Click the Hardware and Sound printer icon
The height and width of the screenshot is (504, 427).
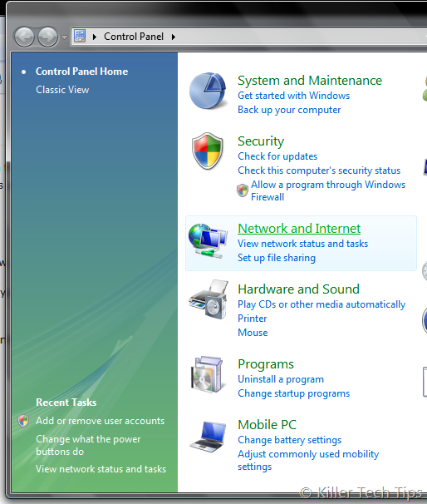point(209,299)
